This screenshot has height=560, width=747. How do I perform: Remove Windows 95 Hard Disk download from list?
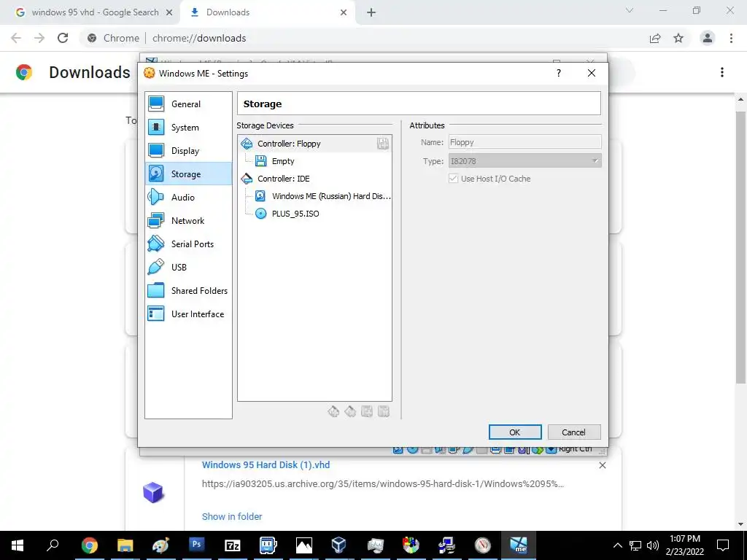(602, 465)
